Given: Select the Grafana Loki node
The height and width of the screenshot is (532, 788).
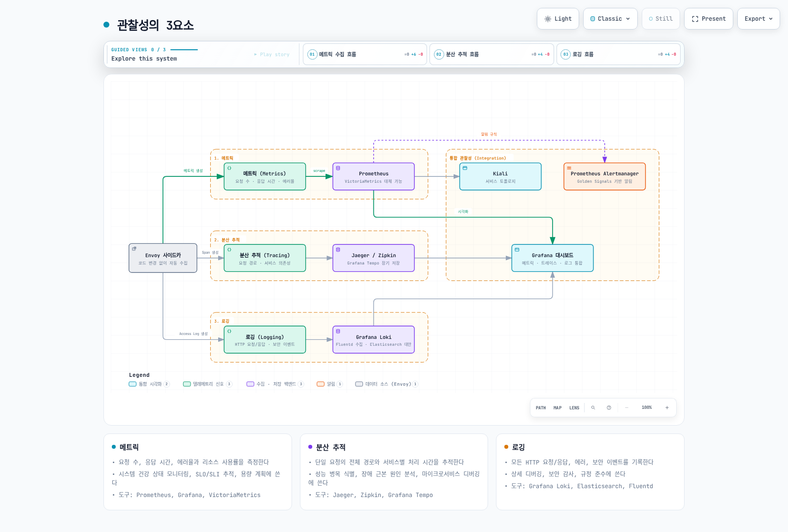Looking at the screenshot, I should tap(374, 339).
